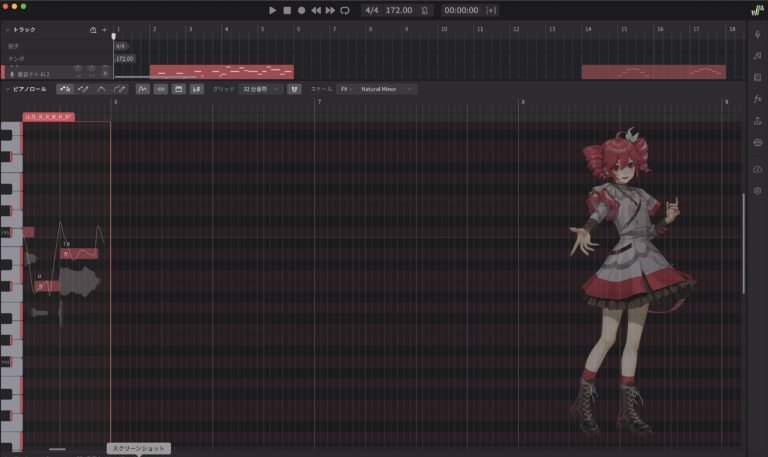Click the スケール label
The width and height of the screenshot is (768, 457).
[x=321, y=89]
